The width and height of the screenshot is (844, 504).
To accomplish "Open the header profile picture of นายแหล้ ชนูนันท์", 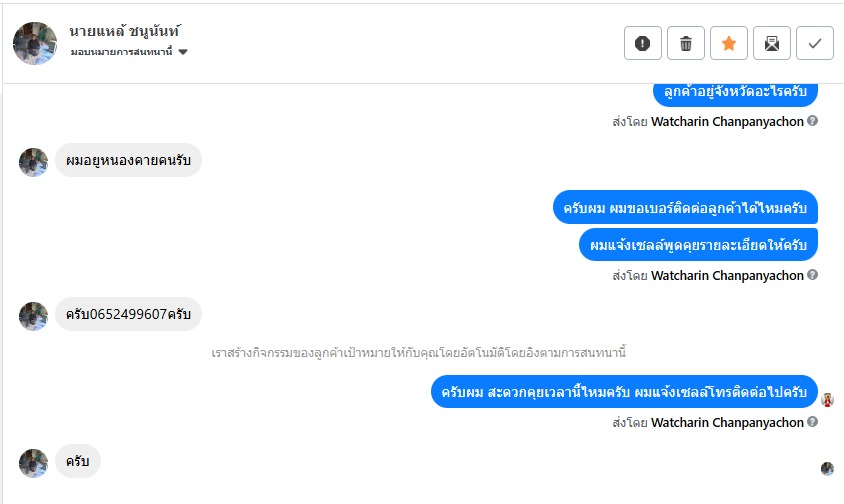I will click(34, 43).
